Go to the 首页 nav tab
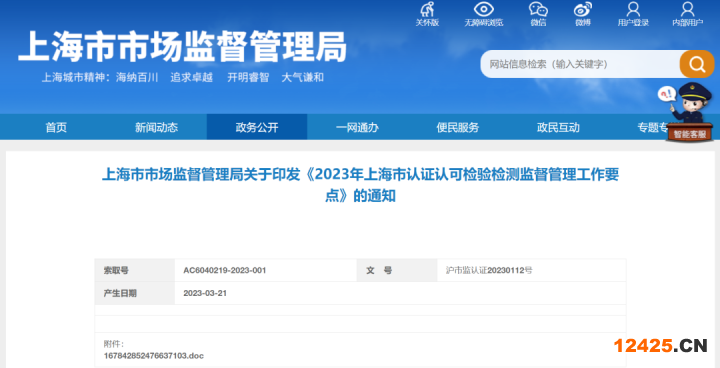 tap(56, 127)
